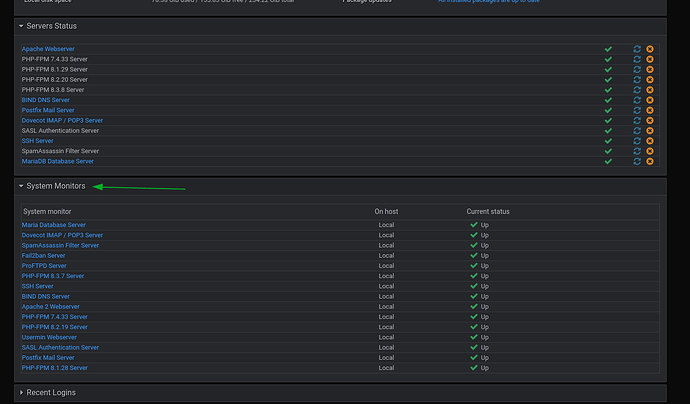Screen dimensions: 690x404
Task: Restart the SSH Server in Servers Status
Action: (x=637, y=141)
